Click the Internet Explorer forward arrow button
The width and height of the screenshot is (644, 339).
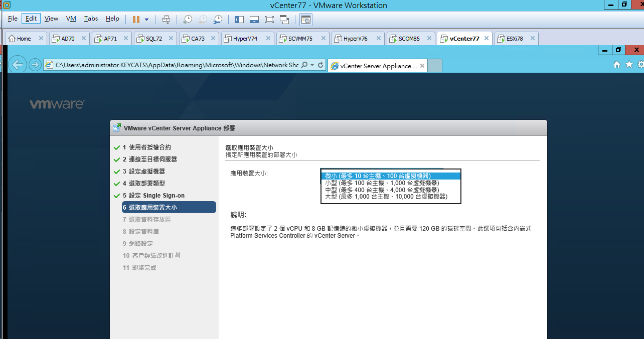click(x=35, y=65)
